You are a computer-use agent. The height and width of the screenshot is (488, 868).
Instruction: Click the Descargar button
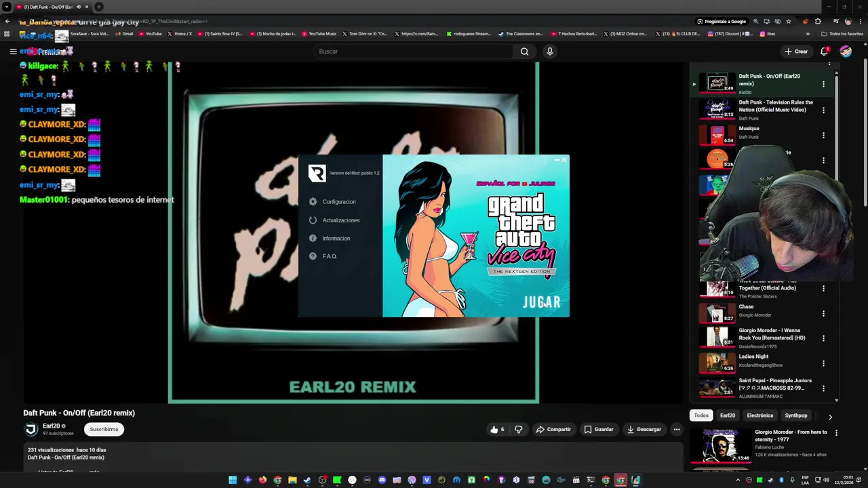click(x=644, y=429)
